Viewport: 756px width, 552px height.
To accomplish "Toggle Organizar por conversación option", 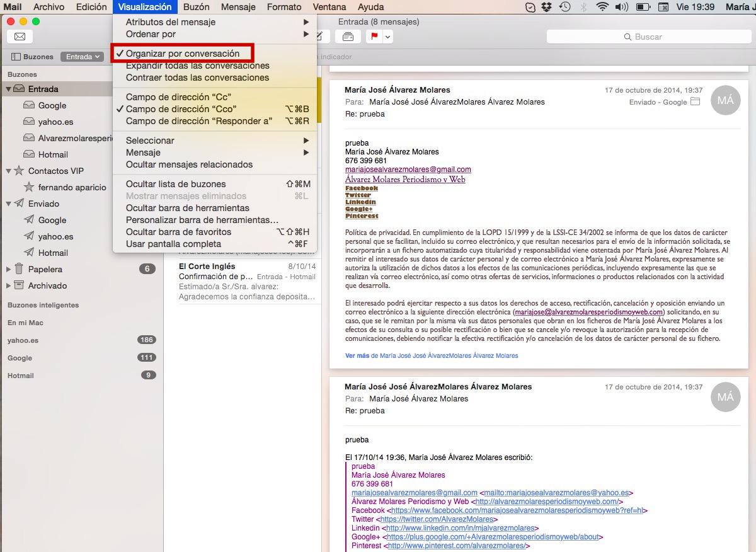I will pos(183,54).
